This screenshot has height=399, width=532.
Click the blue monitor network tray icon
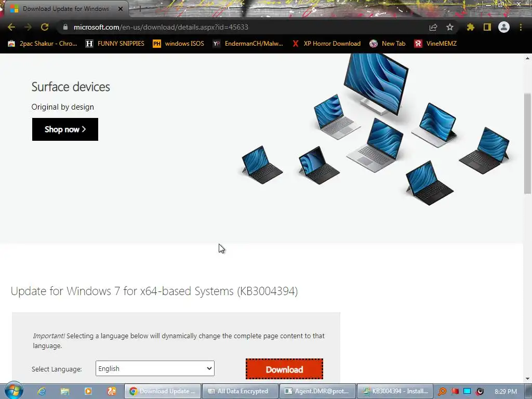[x=467, y=391]
